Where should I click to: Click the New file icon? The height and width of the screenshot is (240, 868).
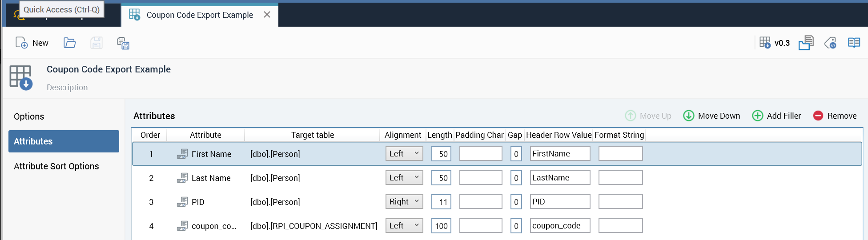click(x=22, y=43)
